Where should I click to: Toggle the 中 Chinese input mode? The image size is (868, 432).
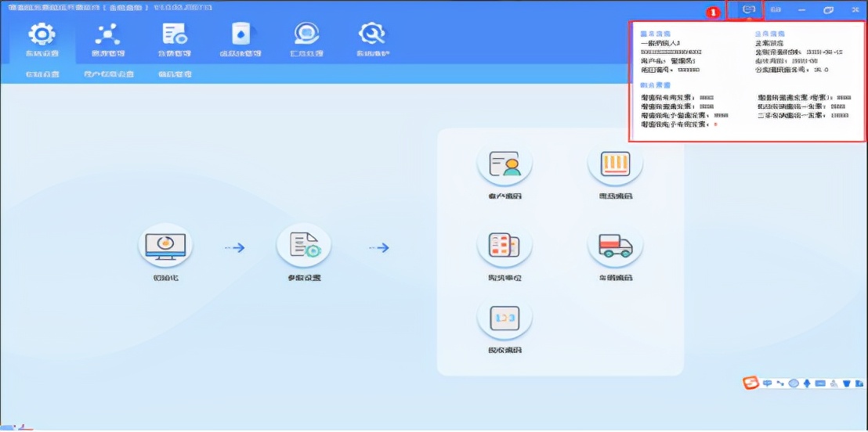click(x=767, y=383)
